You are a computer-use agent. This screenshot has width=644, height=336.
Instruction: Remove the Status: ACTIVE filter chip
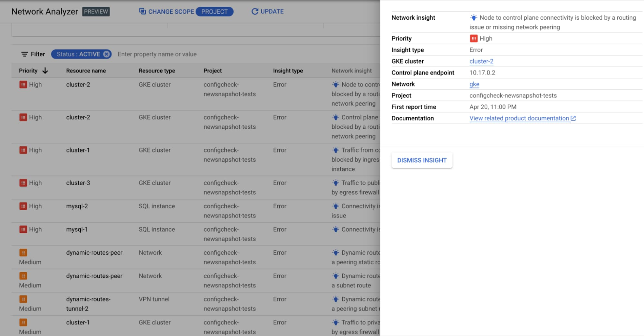pos(106,54)
